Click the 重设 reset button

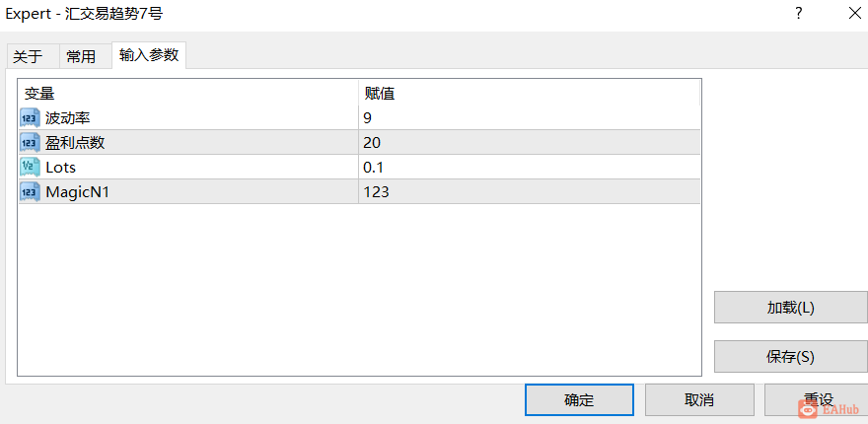coord(816,399)
